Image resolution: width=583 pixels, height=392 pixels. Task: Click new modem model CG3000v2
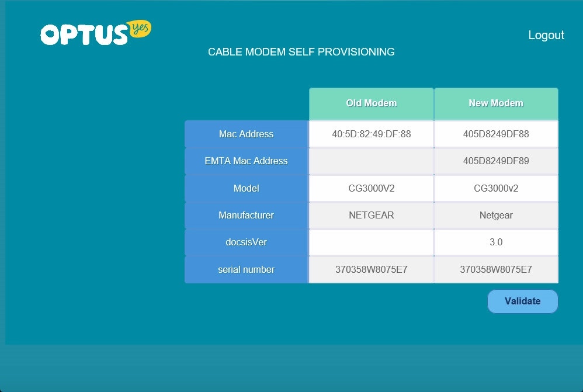point(496,188)
